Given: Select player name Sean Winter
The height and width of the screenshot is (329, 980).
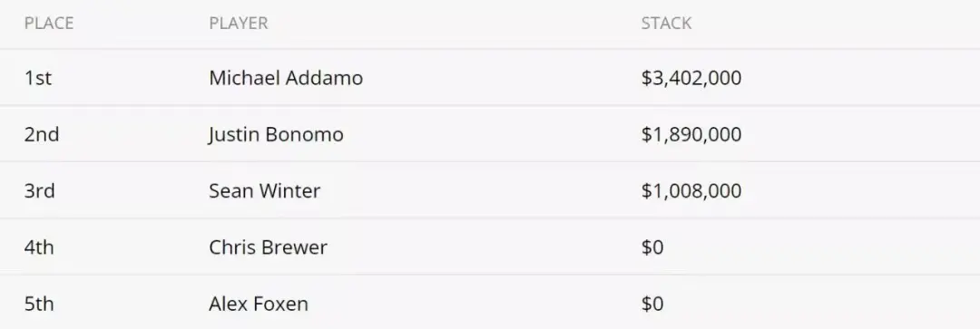Looking at the screenshot, I should pyautogui.click(x=264, y=190).
